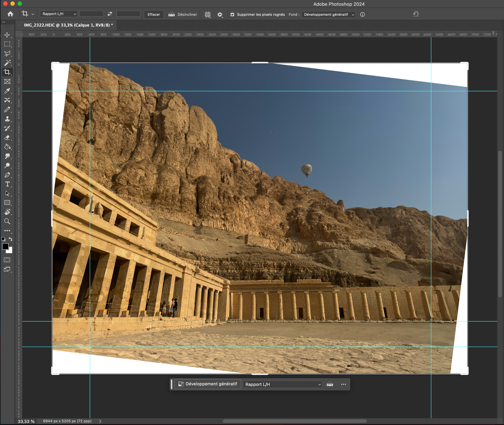Click the contextual bar drag handle

pos(172,384)
